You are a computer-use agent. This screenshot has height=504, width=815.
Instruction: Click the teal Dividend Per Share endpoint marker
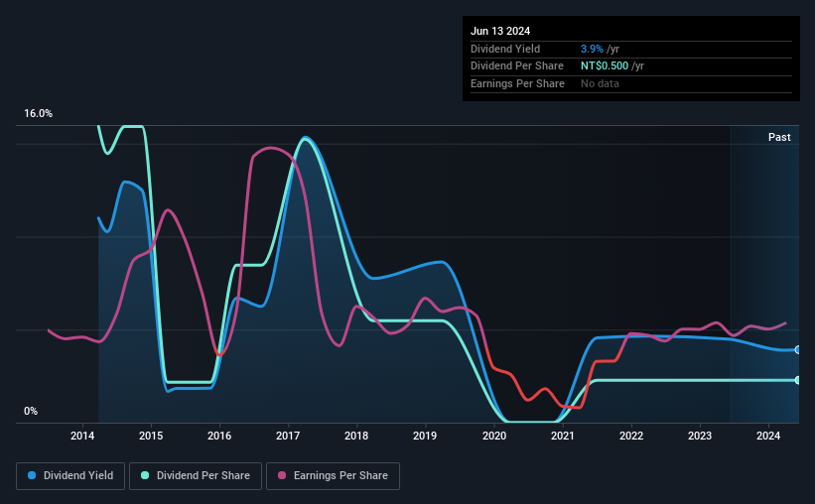click(x=798, y=380)
